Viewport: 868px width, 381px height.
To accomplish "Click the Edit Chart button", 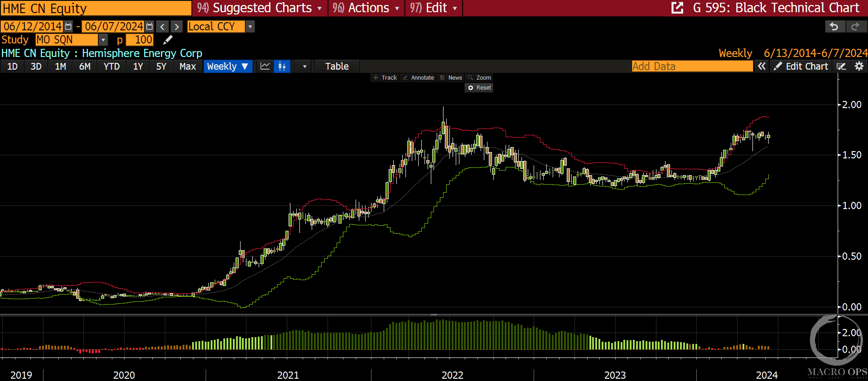I will tap(801, 67).
